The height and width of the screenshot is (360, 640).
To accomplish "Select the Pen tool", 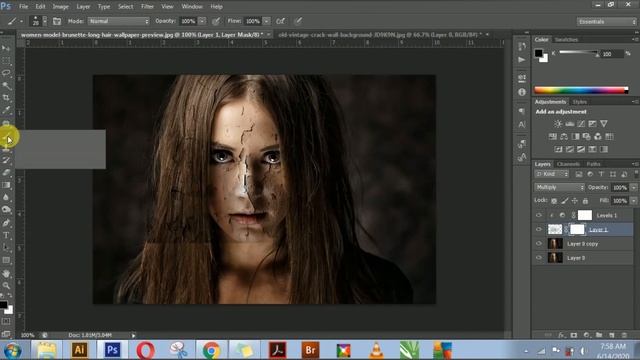I will pos(6,223).
